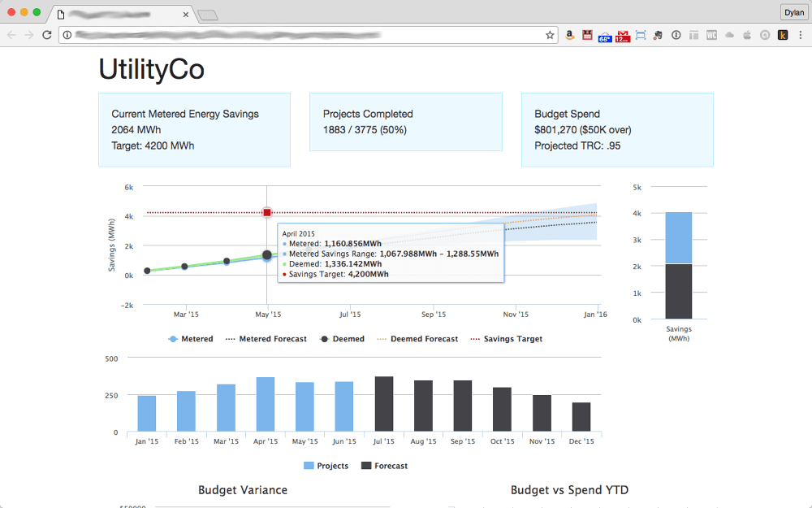Click the Apr '15 projects bar

[x=266, y=404]
